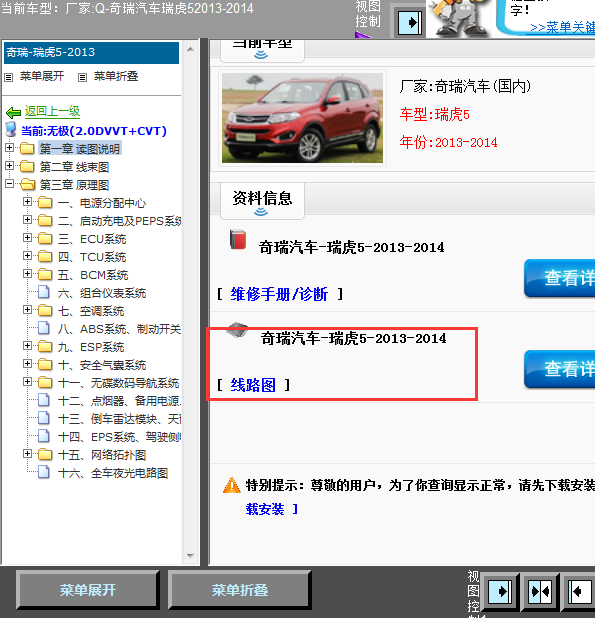This screenshot has height=618, width=595.
Task: Click the folder icon of 第一章 读图说明
Action: (x=27, y=149)
